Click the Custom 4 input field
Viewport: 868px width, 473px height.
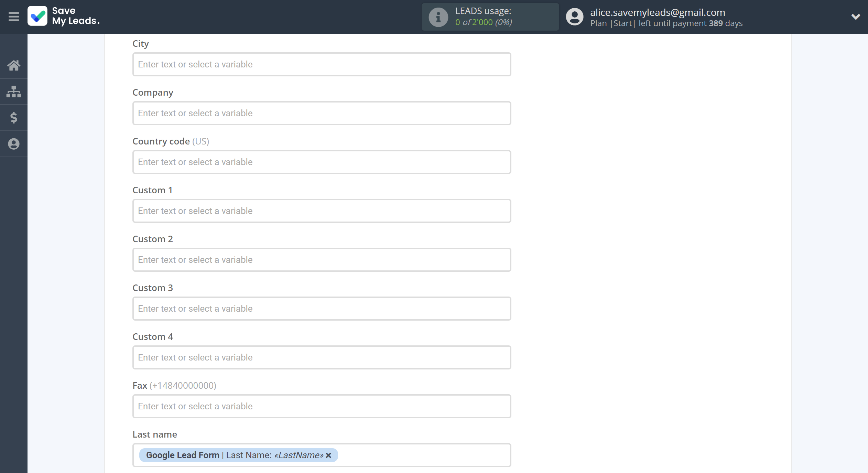322,357
